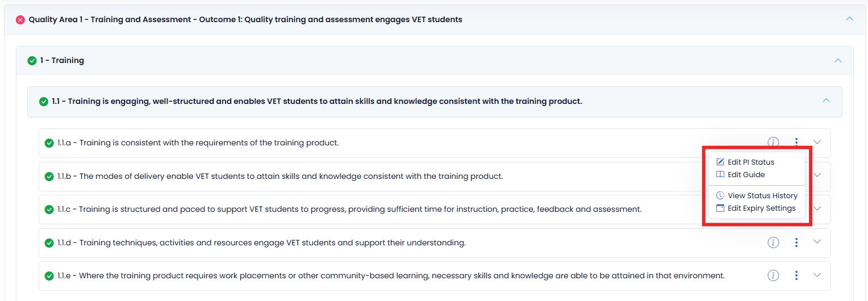Click info icon for item 1.1.e
The image size is (868, 301).
pyautogui.click(x=773, y=275)
